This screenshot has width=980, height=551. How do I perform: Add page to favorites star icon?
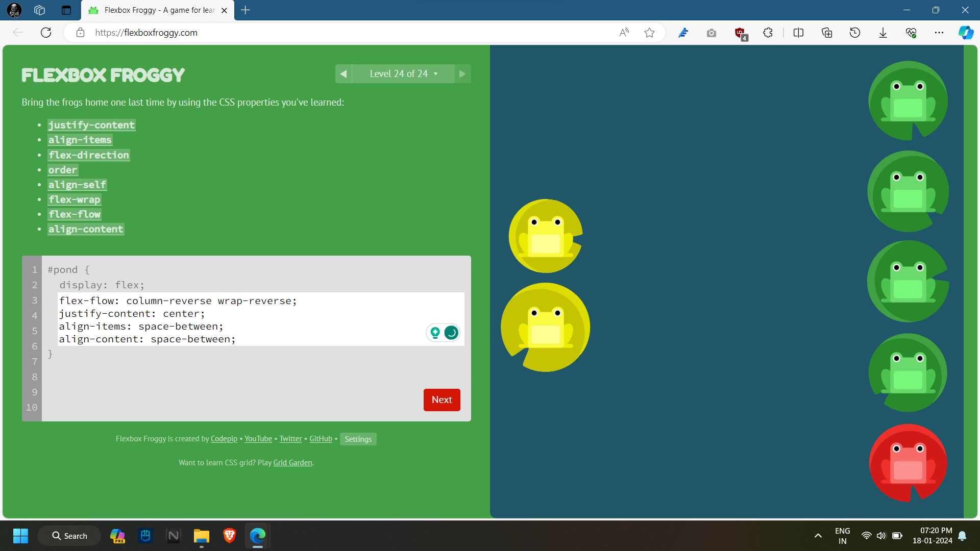pyautogui.click(x=649, y=33)
